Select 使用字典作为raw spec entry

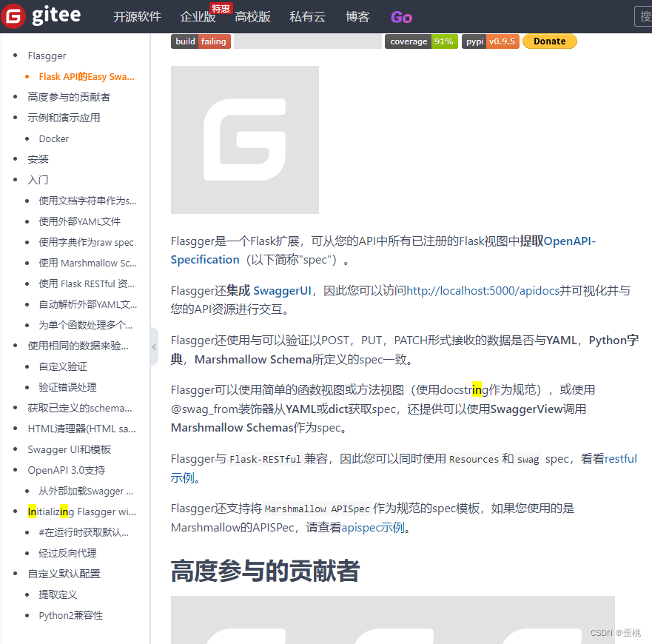86,242
